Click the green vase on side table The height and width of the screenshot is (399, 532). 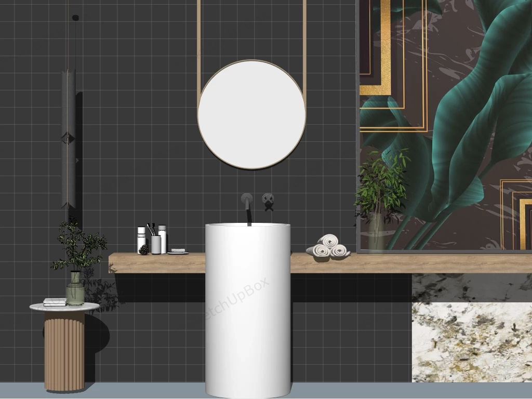click(x=75, y=289)
